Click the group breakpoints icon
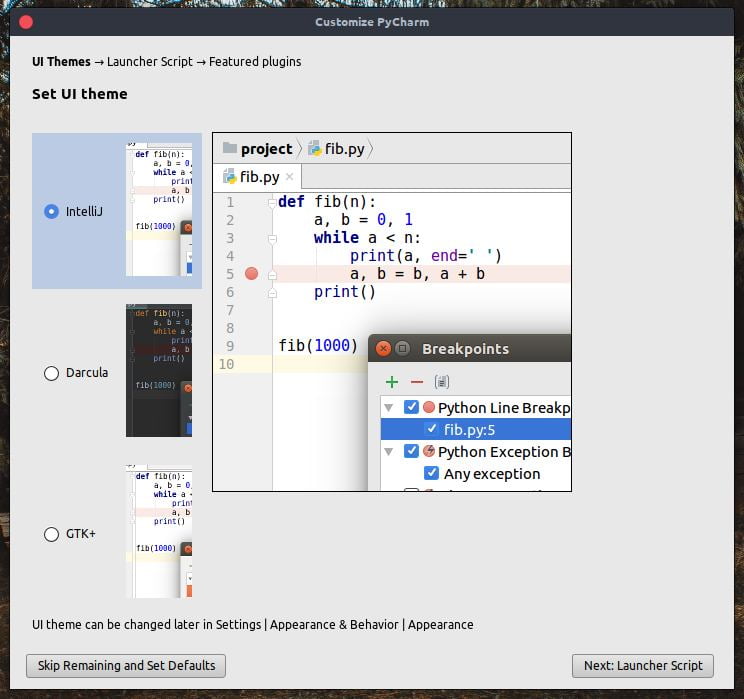The height and width of the screenshot is (699, 744). pos(441,382)
